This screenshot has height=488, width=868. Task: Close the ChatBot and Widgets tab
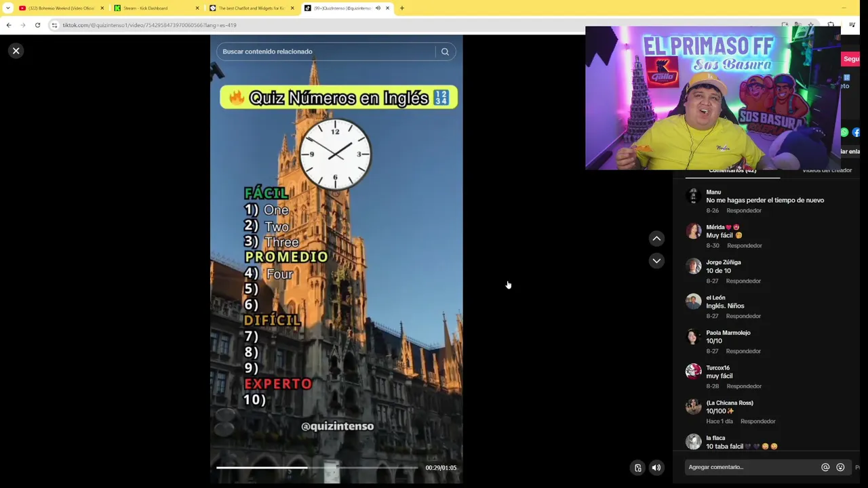[x=293, y=8]
